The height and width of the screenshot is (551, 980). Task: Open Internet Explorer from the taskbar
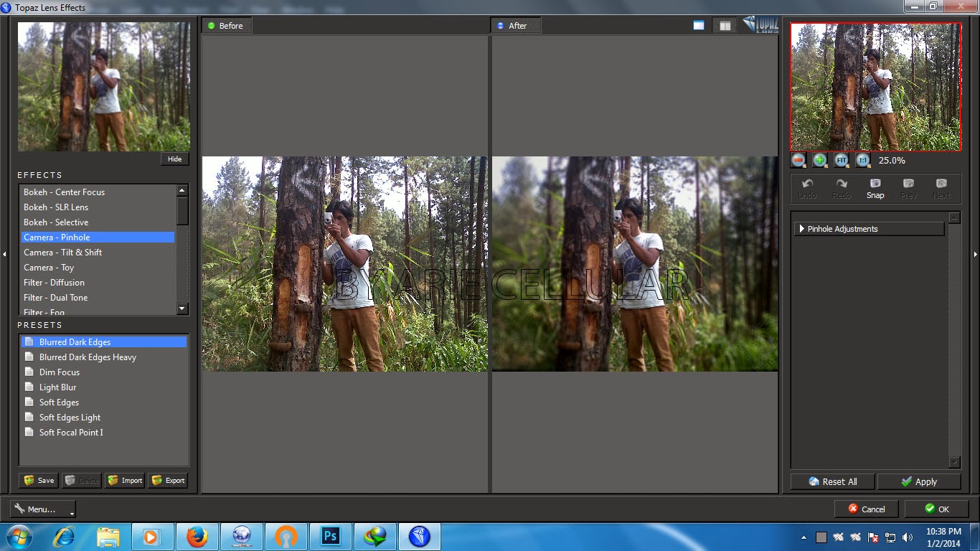65,537
